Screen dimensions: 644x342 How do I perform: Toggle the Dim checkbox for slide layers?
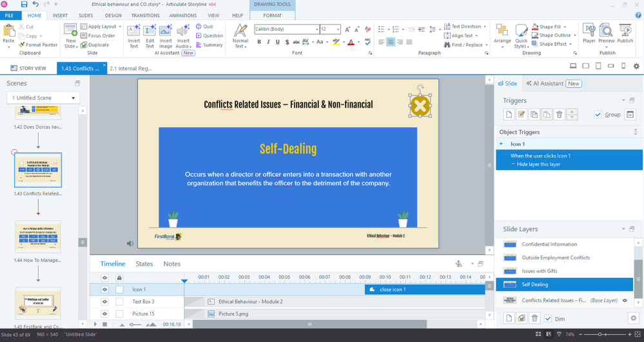pos(548,318)
